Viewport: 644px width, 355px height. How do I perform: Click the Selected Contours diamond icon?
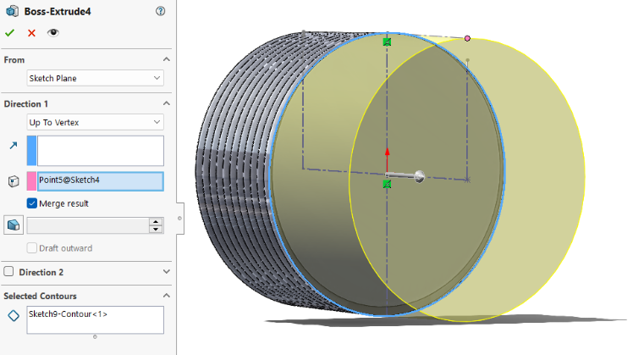13,316
